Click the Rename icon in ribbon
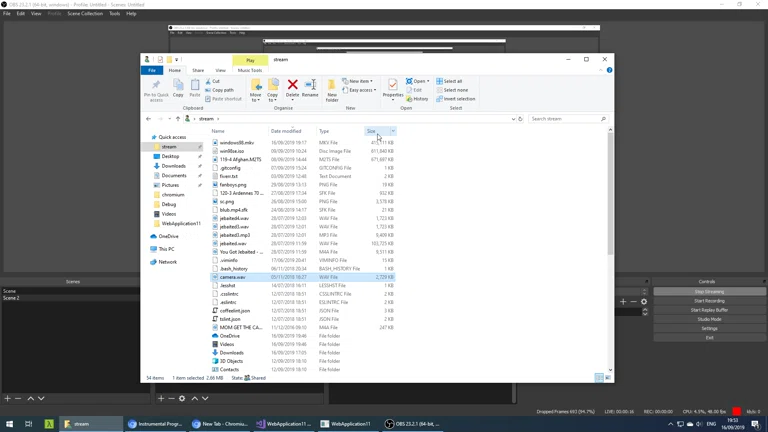768x432 pixels. tap(310, 88)
